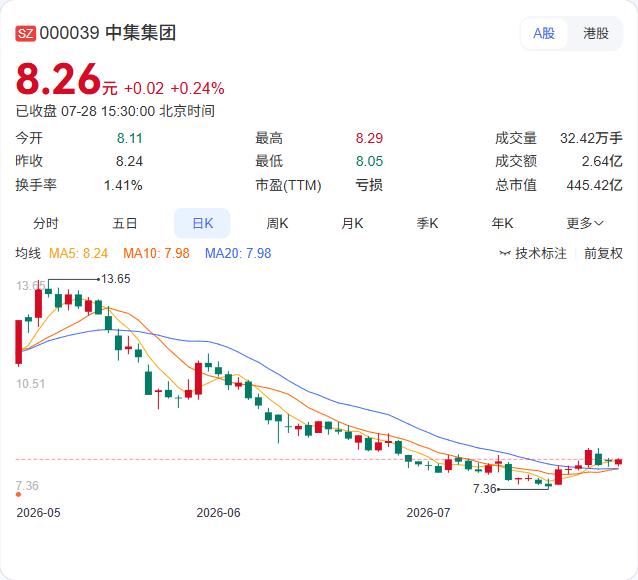Click the 技术标注 button
The width and height of the screenshot is (638, 580).
[533, 253]
